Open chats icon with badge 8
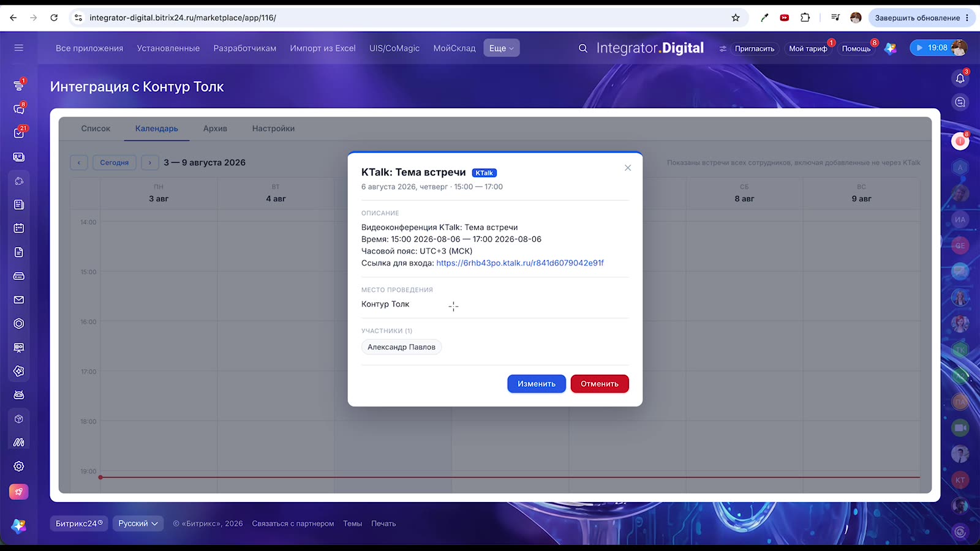The height and width of the screenshot is (551, 980). pos(19,109)
